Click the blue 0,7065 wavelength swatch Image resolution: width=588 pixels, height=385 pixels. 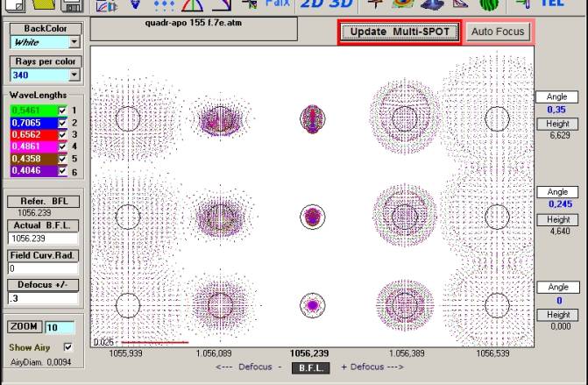[x=34, y=123]
